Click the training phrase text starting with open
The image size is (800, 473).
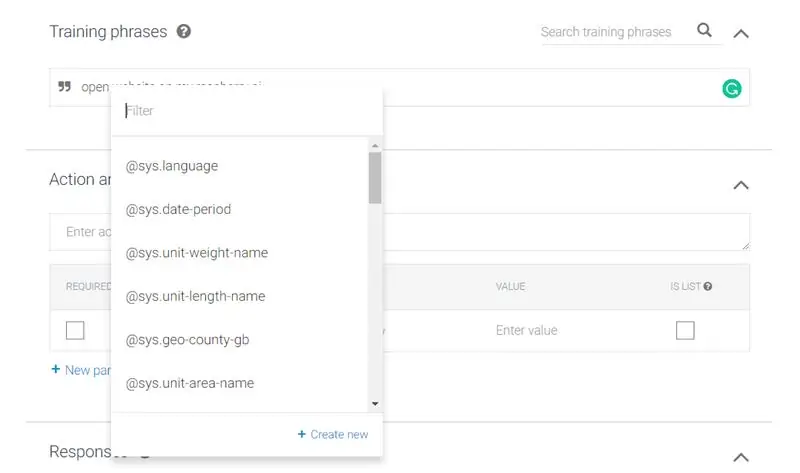click(x=95, y=87)
